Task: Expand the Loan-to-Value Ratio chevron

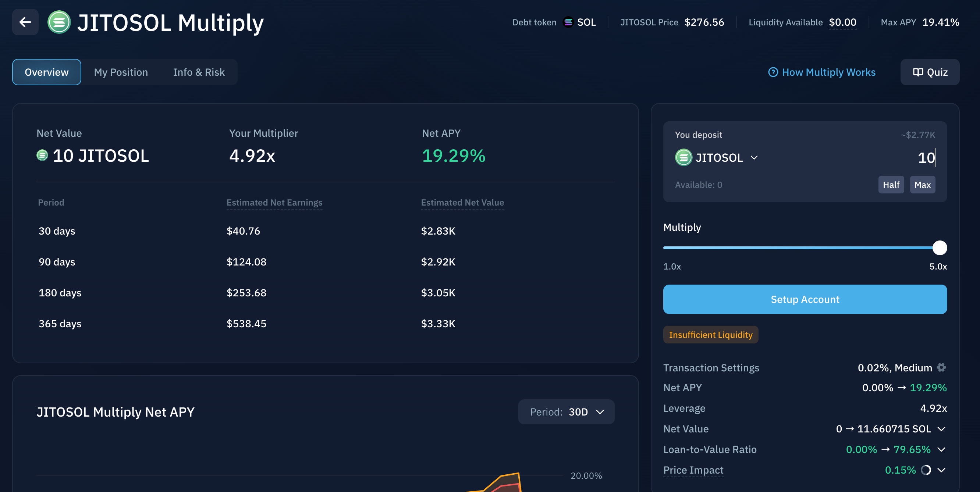Action: tap(942, 449)
